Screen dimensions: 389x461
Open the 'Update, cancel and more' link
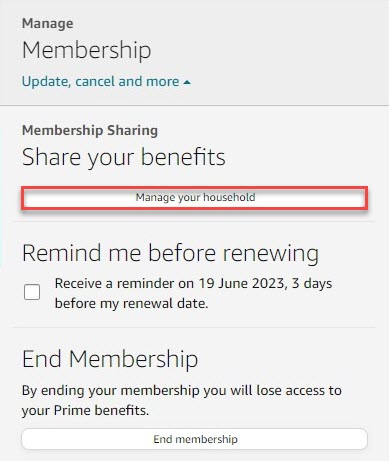(x=100, y=82)
